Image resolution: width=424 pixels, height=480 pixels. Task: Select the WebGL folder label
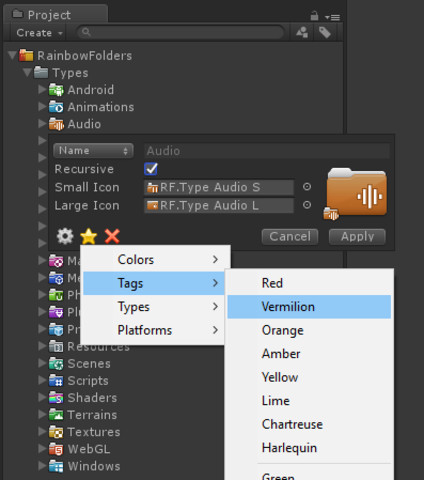[89, 449]
